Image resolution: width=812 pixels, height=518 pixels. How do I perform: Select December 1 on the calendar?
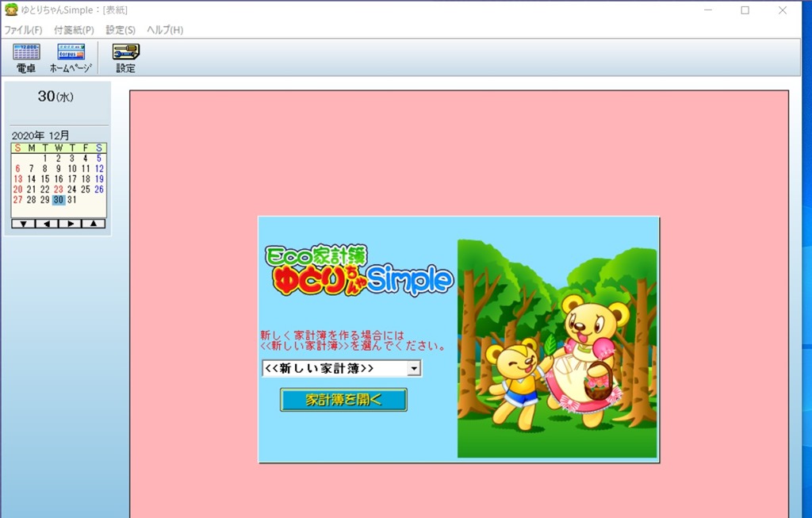[x=45, y=159]
